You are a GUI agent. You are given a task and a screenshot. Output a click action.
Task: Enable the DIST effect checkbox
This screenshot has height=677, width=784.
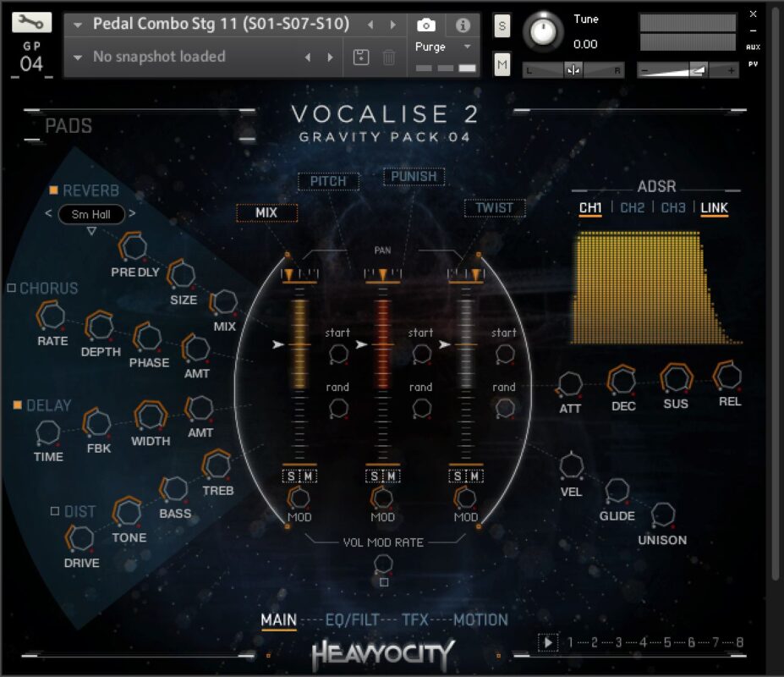pos(55,511)
